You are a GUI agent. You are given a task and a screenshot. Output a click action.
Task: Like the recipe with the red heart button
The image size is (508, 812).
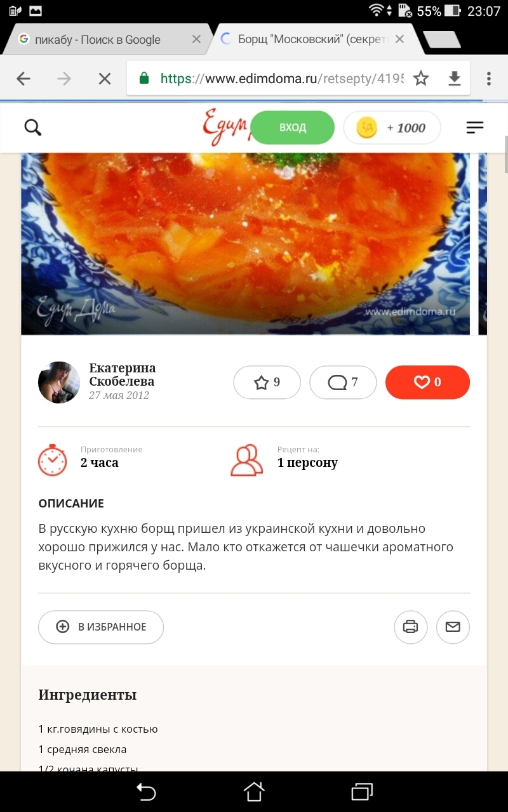click(427, 383)
